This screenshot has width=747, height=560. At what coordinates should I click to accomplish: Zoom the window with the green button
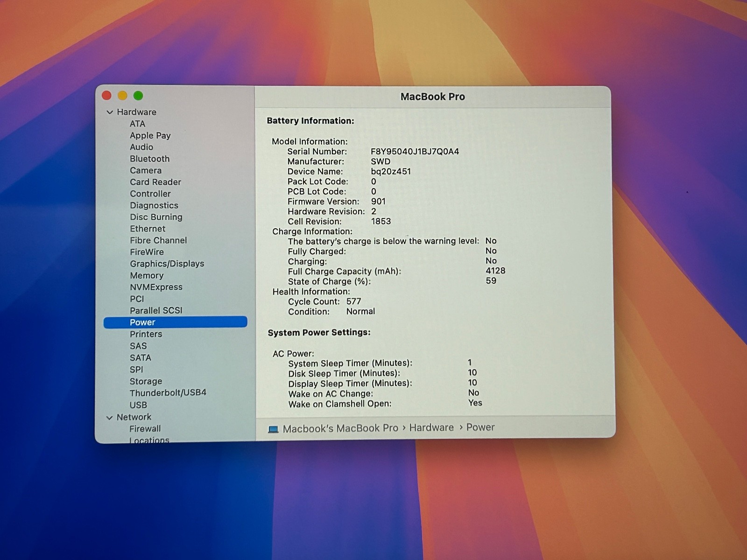[x=138, y=96]
